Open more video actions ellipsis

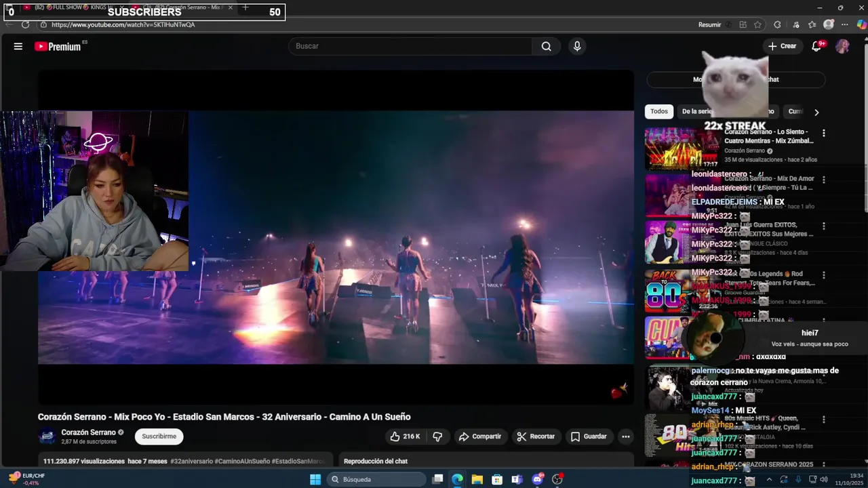point(625,436)
